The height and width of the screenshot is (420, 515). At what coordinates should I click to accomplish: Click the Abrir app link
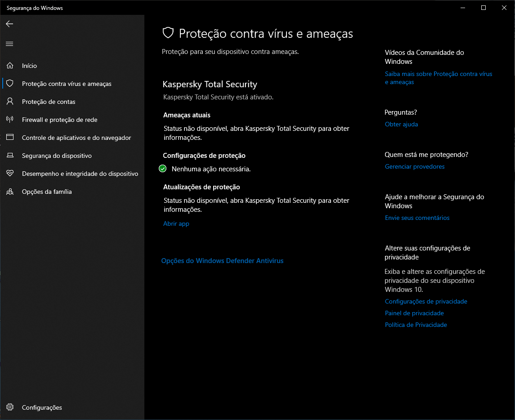176,223
